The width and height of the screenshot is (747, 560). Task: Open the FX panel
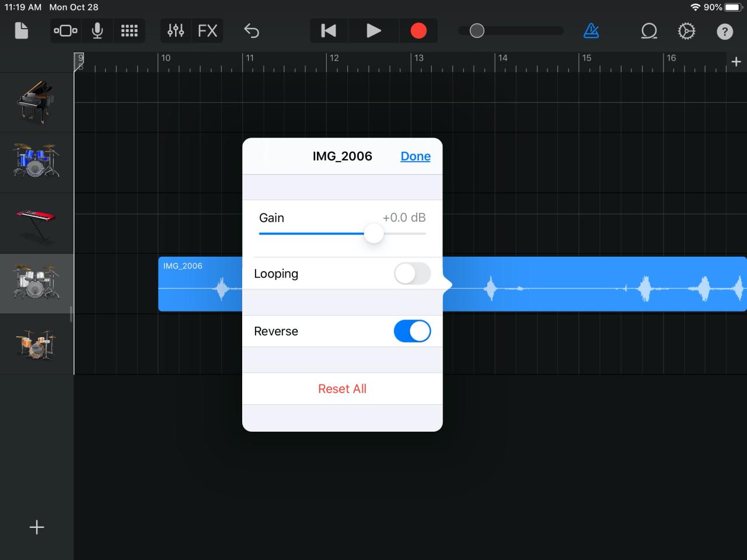[x=207, y=30]
